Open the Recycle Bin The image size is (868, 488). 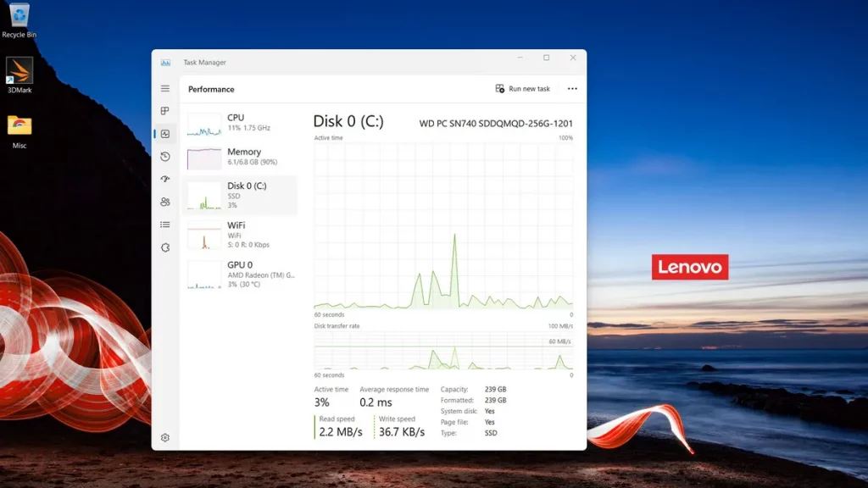tap(19, 19)
